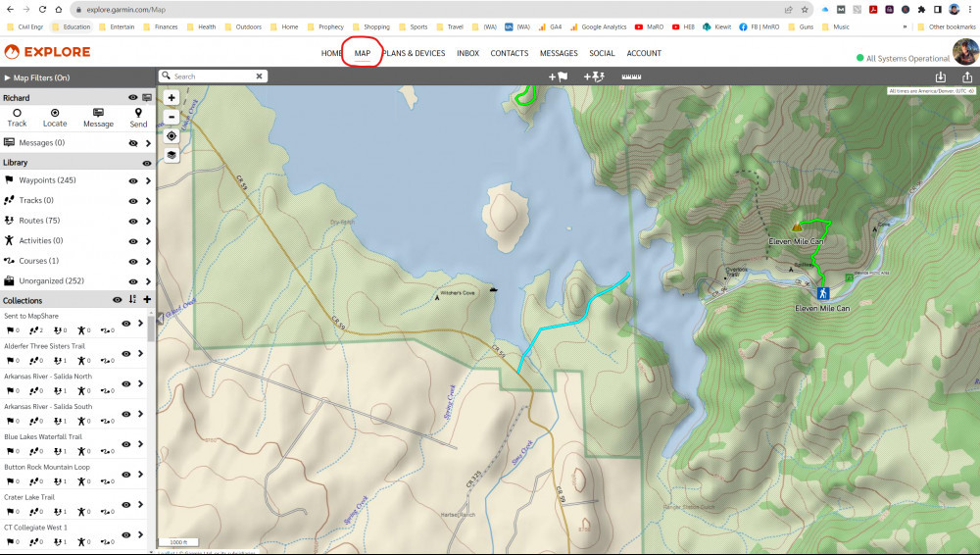
Task: Toggle Unorganized items visibility
Action: pos(132,281)
